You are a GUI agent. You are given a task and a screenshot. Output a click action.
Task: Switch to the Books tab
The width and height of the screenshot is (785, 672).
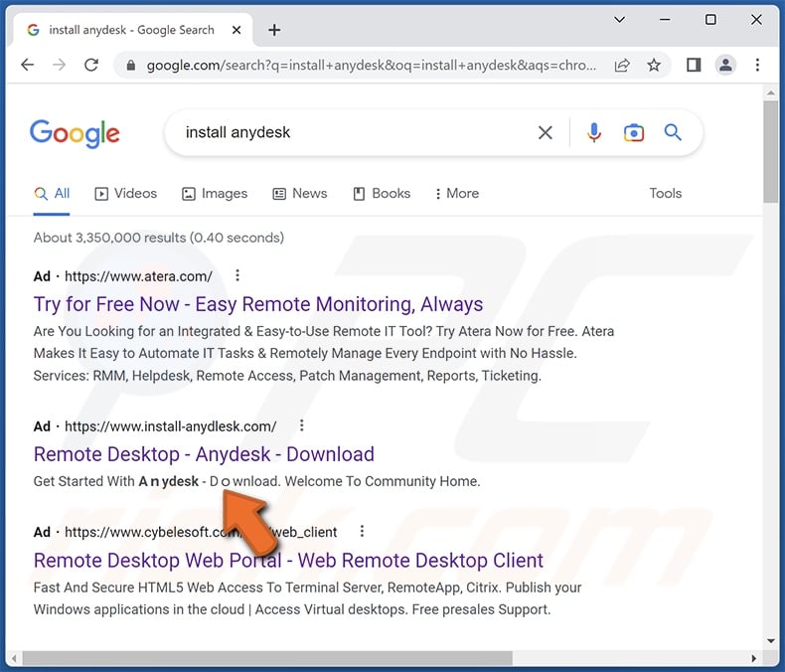pyautogui.click(x=382, y=194)
